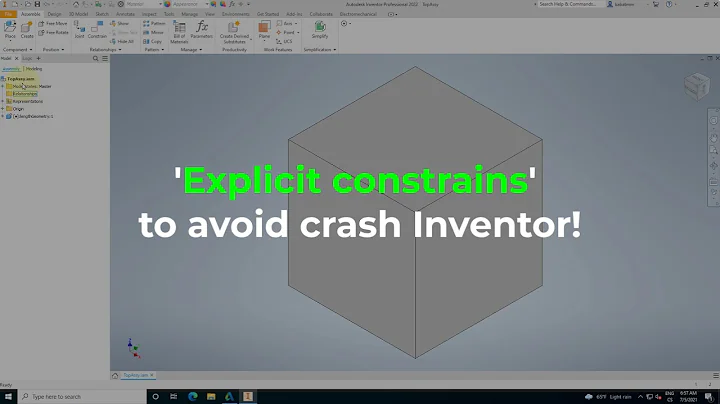
Task: Click Create Derived Substitutes
Action: pos(234,32)
